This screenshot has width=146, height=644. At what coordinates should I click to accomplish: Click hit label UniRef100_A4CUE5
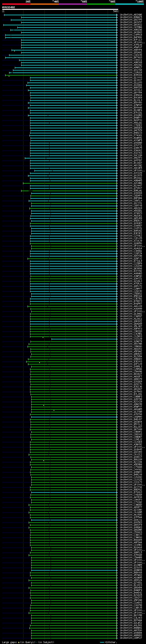[x=131, y=168]
